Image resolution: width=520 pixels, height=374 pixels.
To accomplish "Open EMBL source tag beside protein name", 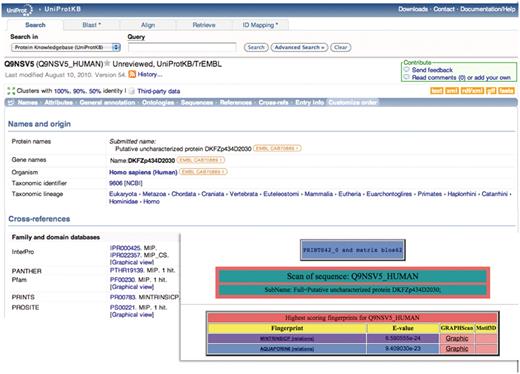I will click(277, 148).
